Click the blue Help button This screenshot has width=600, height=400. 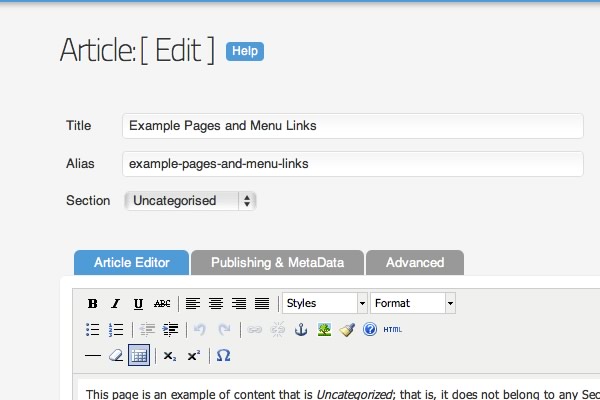click(245, 51)
